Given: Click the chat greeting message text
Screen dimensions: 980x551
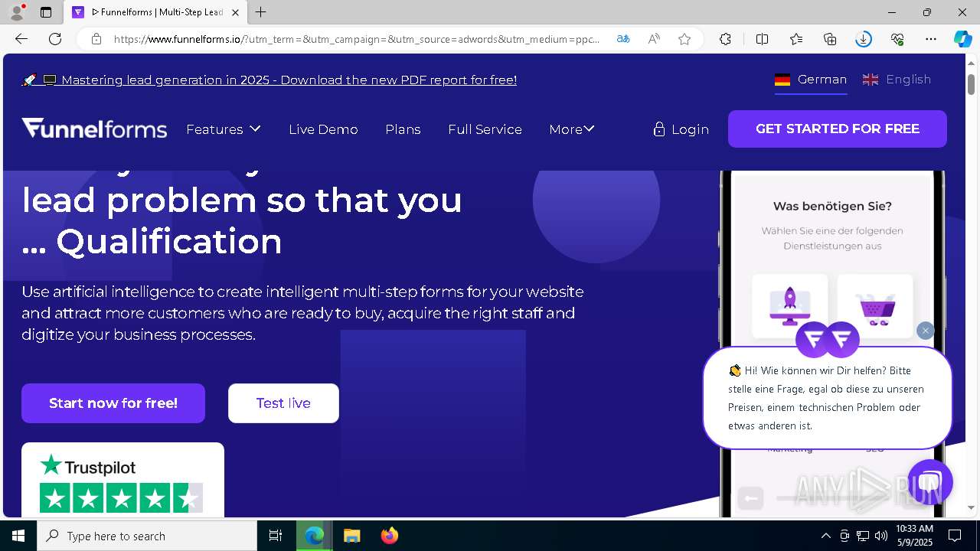Looking at the screenshot, I should tap(826, 398).
